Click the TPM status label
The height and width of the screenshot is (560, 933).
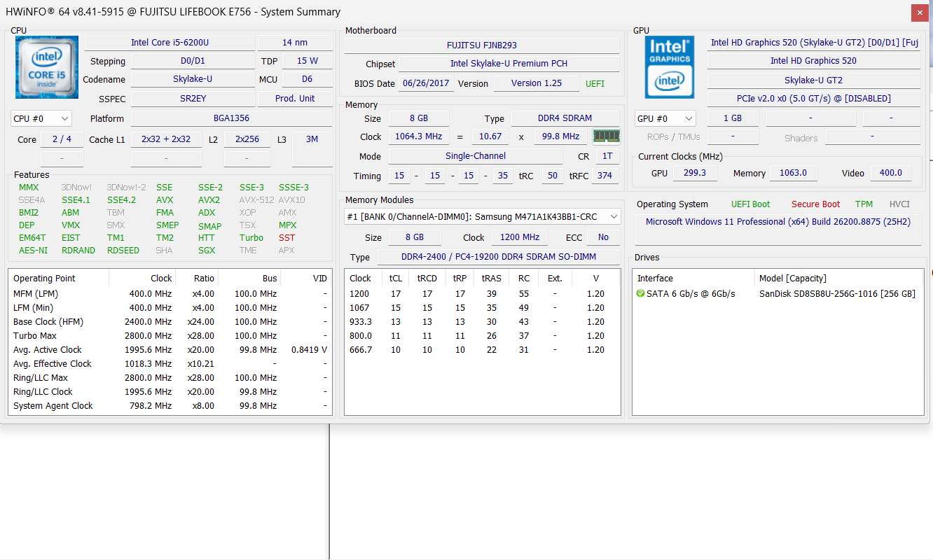pyautogui.click(x=864, y=204)
